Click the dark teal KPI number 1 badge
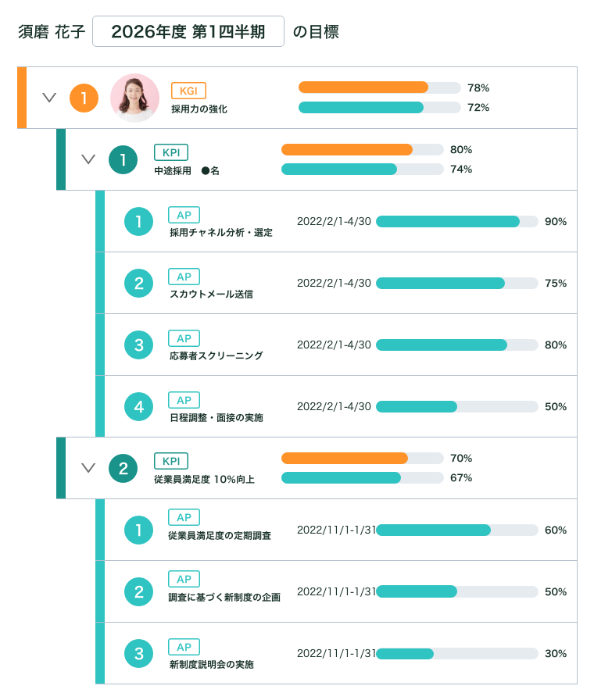The image size is (594, 700). 123,159
